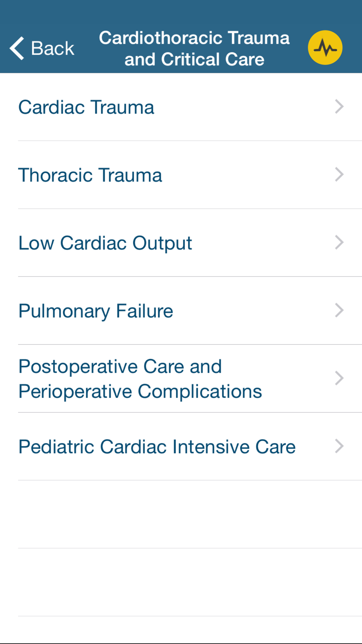The height and width of the screenshot is (644, 362).
Task: Expand Cardiac Trauma using its chevron
Action: click(x=339, y=106)
